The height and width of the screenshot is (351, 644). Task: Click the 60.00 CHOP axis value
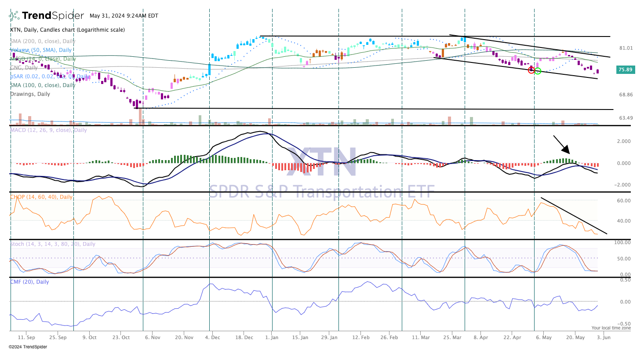pos(625,201)
